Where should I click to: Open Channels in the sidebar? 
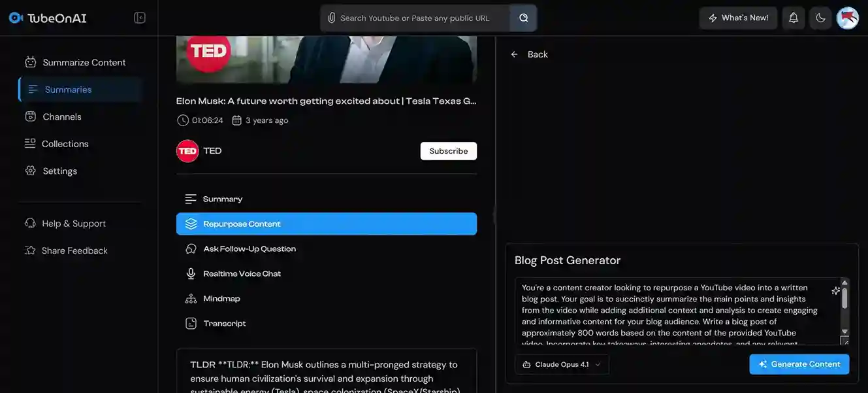tap(62, 116)
